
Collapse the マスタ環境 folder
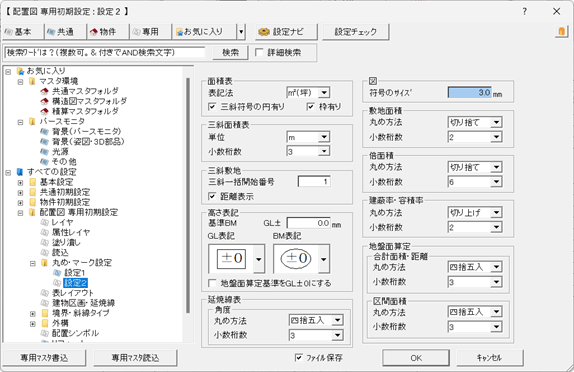tap(20, 81)
